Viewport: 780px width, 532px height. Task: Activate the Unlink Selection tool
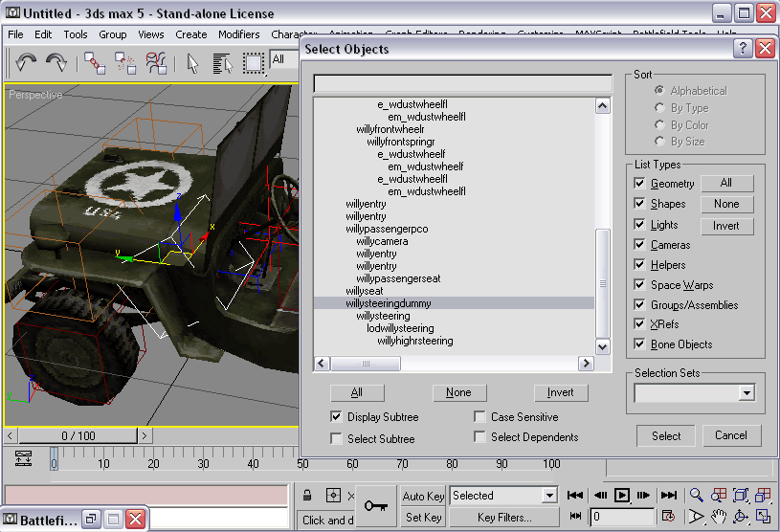(x=125, y=63)
